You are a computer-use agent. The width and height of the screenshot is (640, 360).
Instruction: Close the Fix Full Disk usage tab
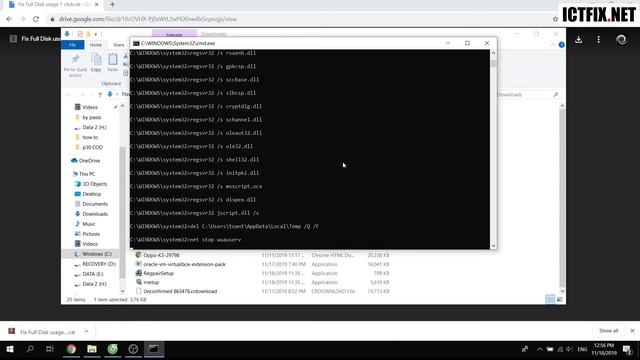97,4
